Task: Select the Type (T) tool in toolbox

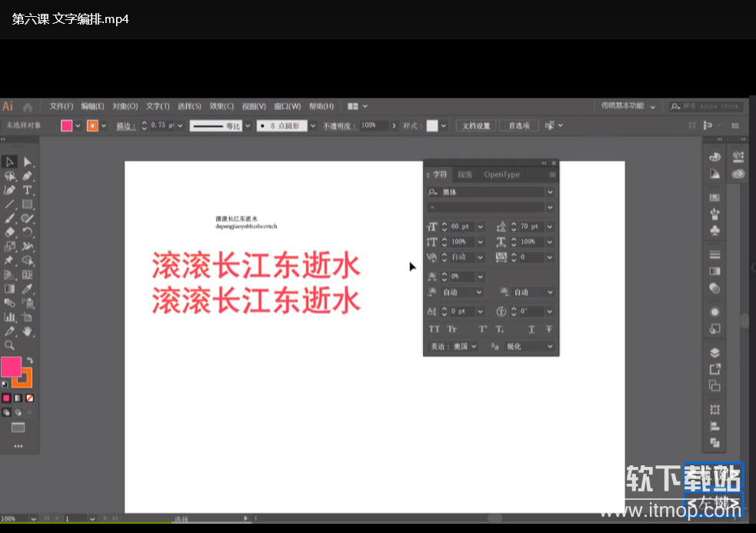Action: [x=28, y=190]
